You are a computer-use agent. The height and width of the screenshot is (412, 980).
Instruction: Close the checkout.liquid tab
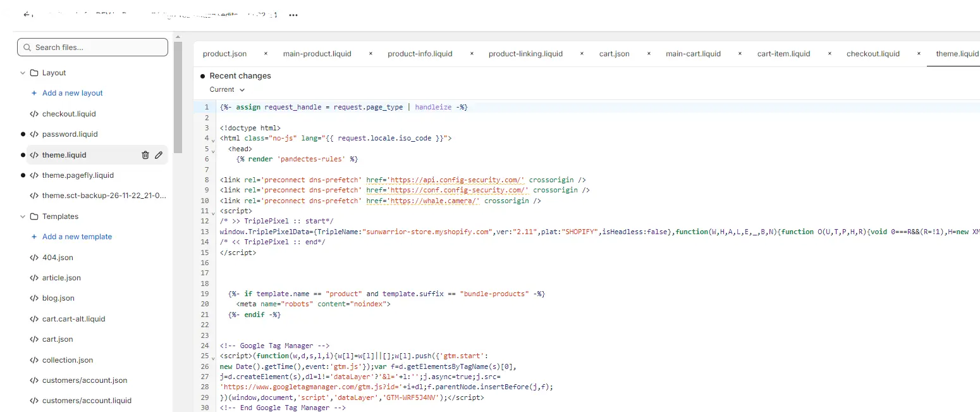[x=919, y=54]
